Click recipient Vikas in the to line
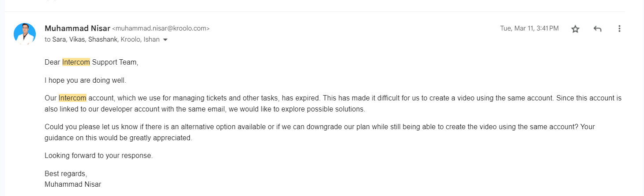Viewport: 644px width, 196px height. pos(77,39)
